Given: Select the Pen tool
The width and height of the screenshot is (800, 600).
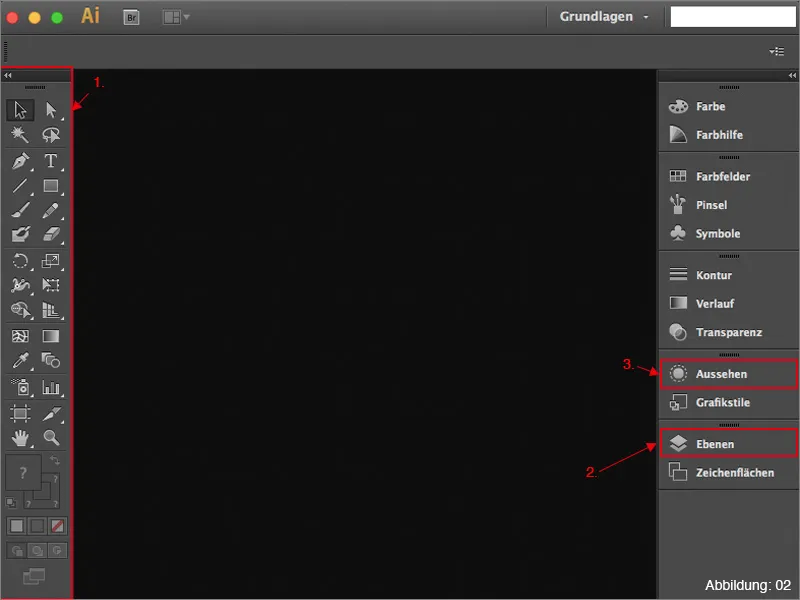Looking at the screenshot, I should 20,161.
